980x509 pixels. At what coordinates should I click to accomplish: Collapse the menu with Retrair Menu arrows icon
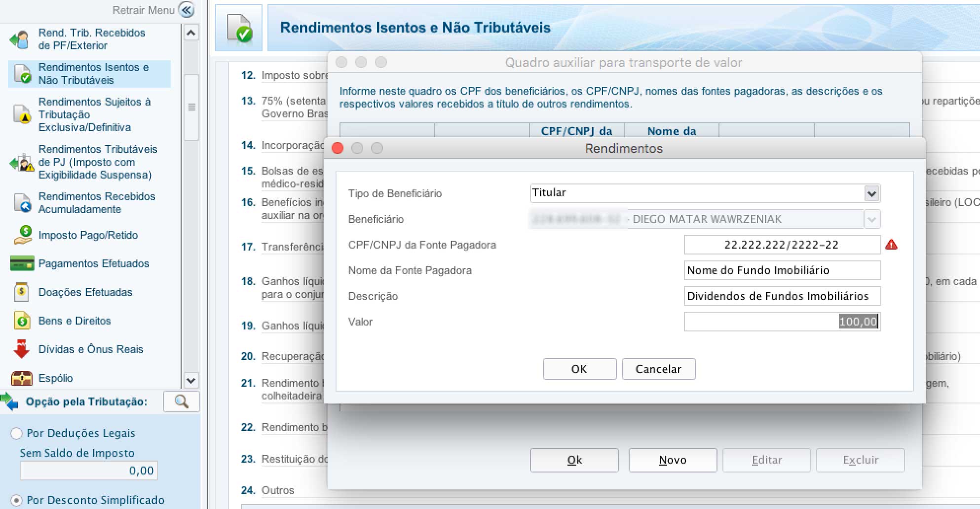[x=187, y=10]
